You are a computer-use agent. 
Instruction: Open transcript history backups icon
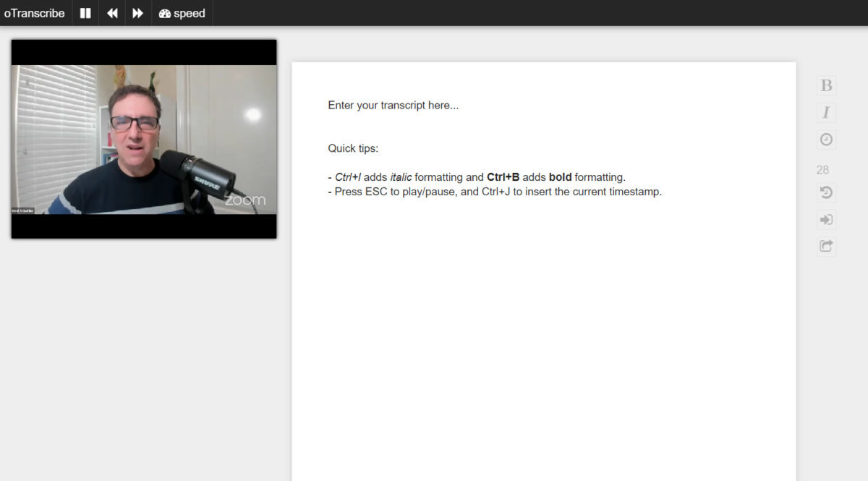click(x=826, y=192)
